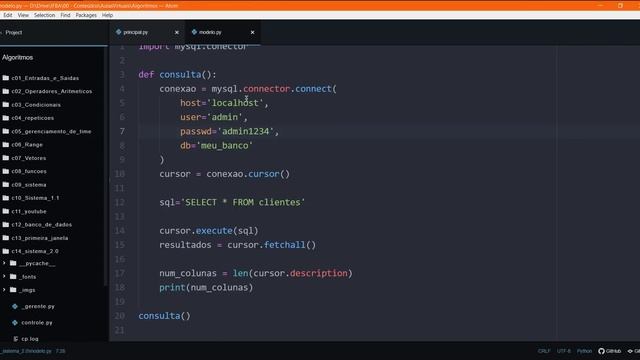Viewport: 640px width, 360px height.
Task: Open the Help menu
Action: [107, 15]
